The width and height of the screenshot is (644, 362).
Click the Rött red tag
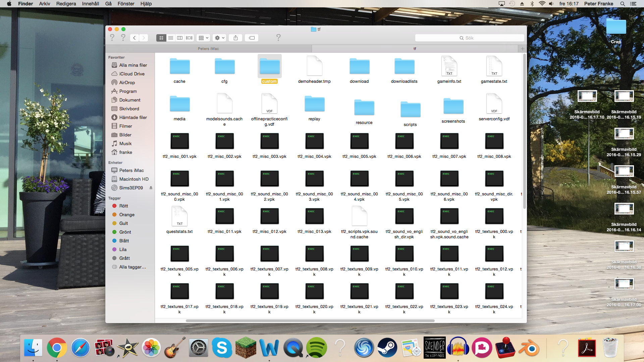pyautogui.click(x=123, y=206)
